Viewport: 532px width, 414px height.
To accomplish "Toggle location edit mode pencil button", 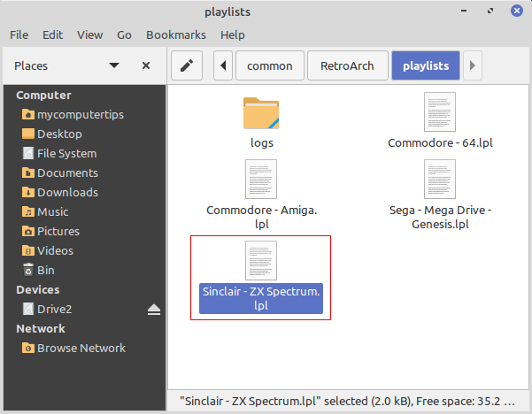I will [186, 65].
